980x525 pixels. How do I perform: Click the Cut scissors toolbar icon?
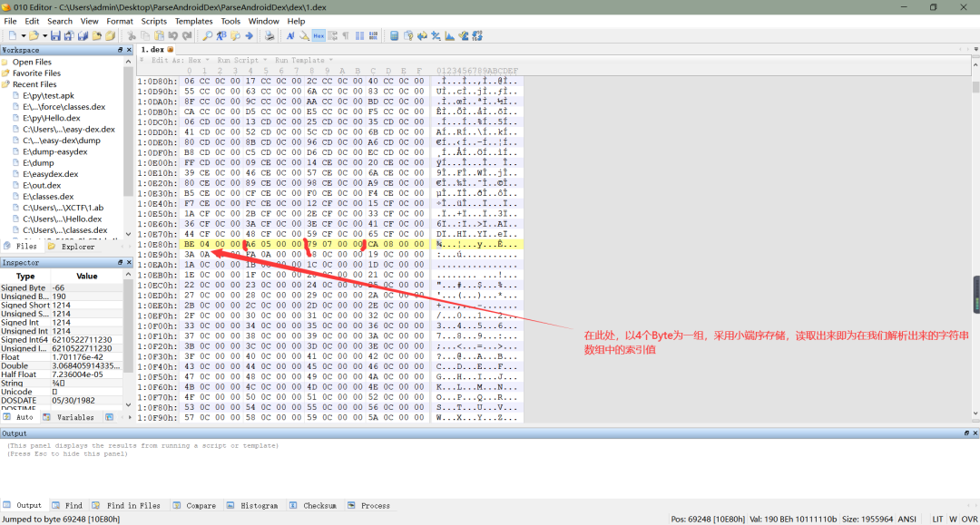pyautogui.click(x=132, y=36)
